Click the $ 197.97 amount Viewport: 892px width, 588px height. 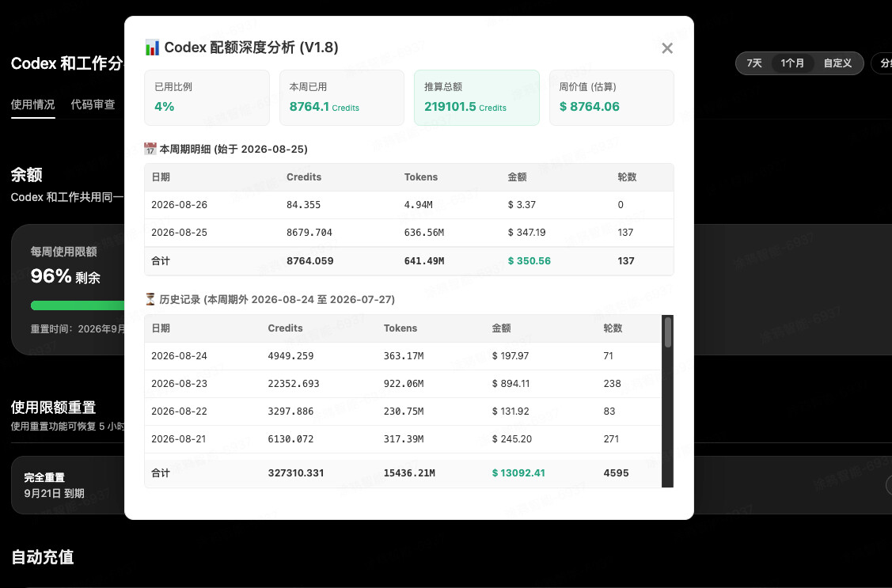pos(511,356)
